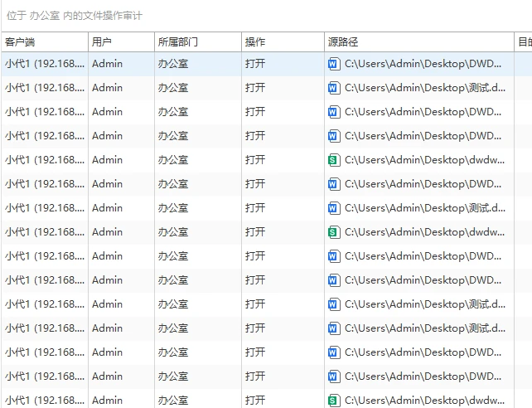This screenshot has height=408, width=532.
Task: Select the first row's 小代1 client cell
Action: point(45,64)
